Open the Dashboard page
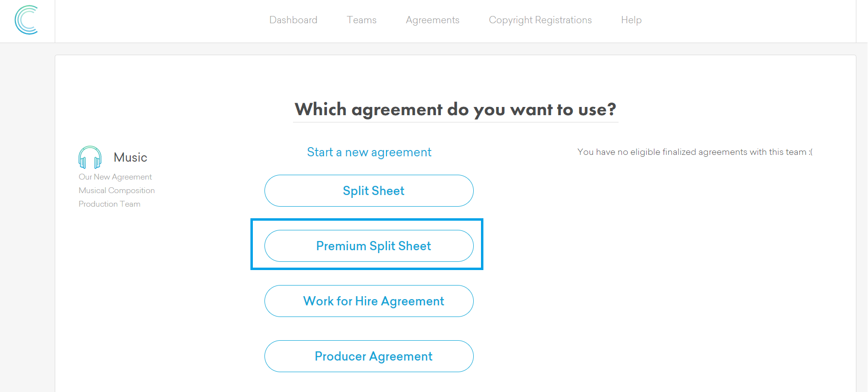868x392 pixels. pyautogui.click(x=293, y=20)
